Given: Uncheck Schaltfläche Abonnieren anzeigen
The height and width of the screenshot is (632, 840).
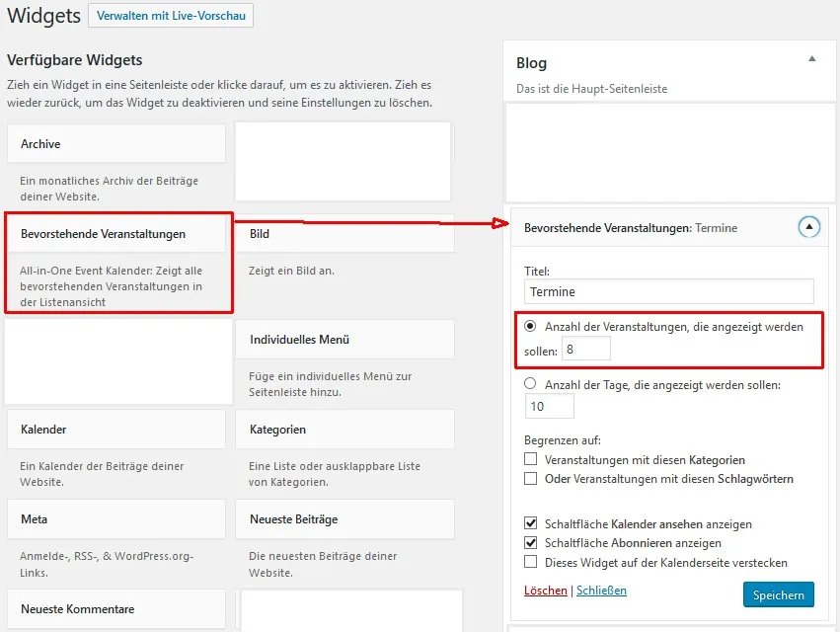Looking at the screenshot, I should (530, 542).
